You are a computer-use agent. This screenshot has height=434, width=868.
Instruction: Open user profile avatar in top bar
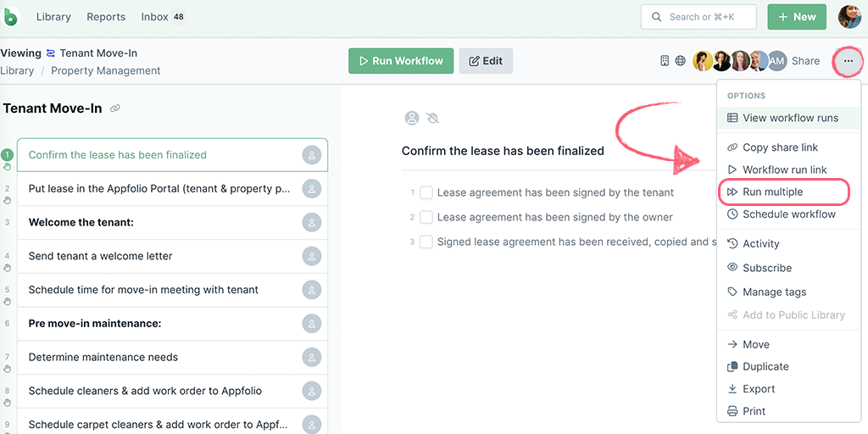(849, 17)
